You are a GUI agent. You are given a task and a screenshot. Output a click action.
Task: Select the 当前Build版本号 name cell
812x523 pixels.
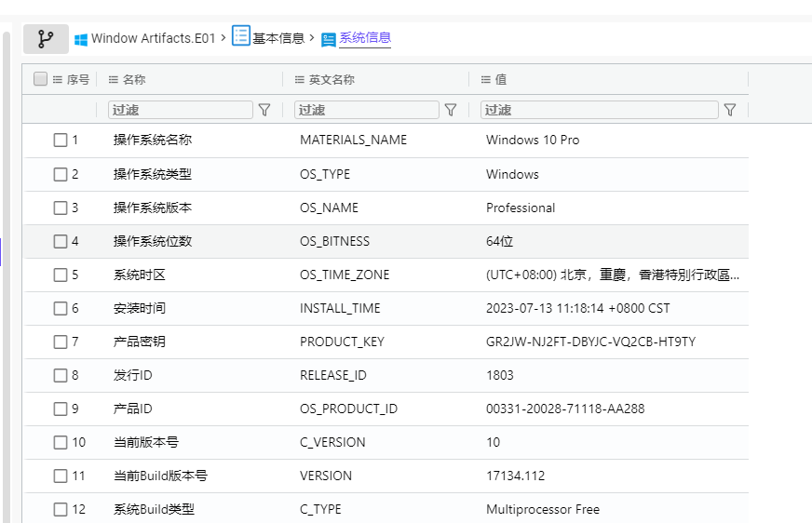coord(160,476)
